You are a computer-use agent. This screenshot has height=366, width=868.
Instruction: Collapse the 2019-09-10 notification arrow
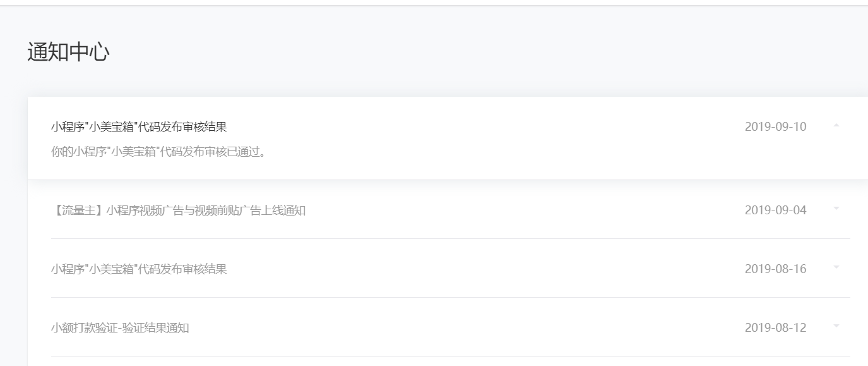coord(836,126)
